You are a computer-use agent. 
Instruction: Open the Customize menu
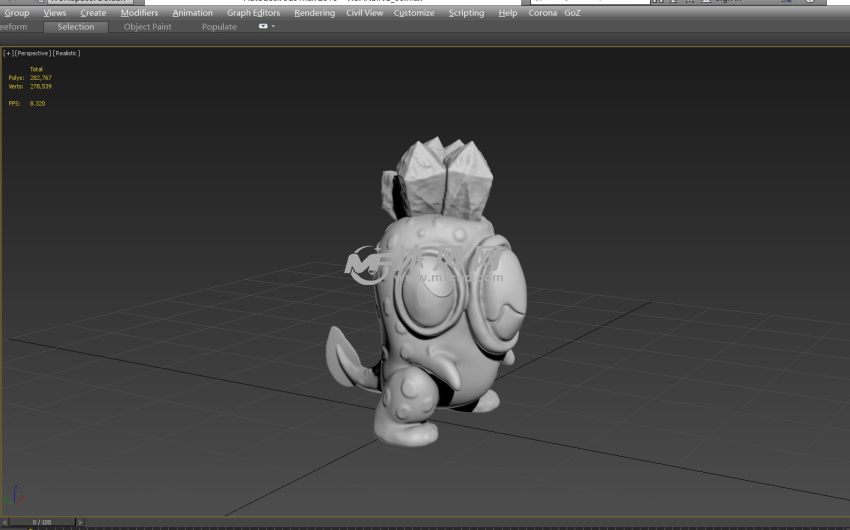(x=414, y=13)
